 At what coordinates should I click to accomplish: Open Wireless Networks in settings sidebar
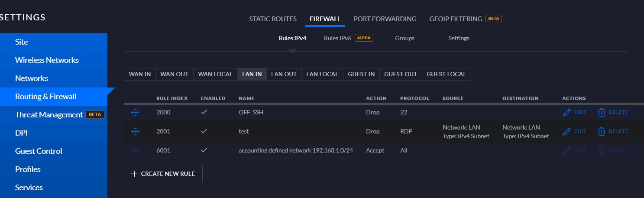click(47, 60)
